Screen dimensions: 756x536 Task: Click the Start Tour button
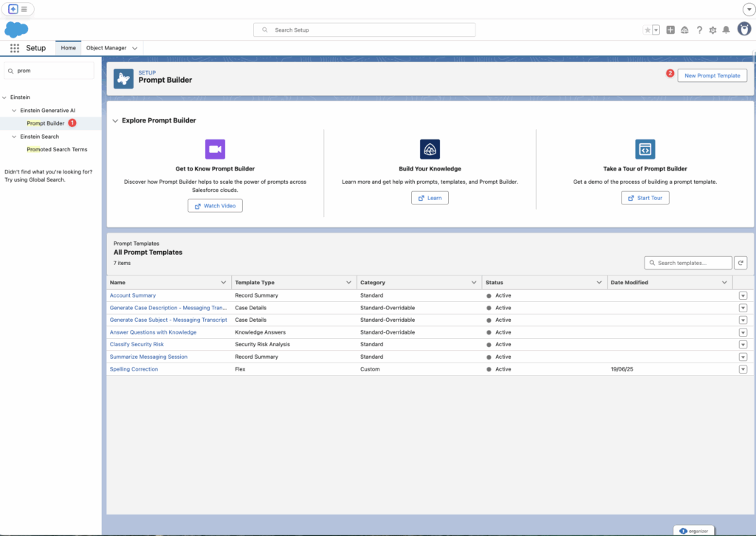coord(645,198)
